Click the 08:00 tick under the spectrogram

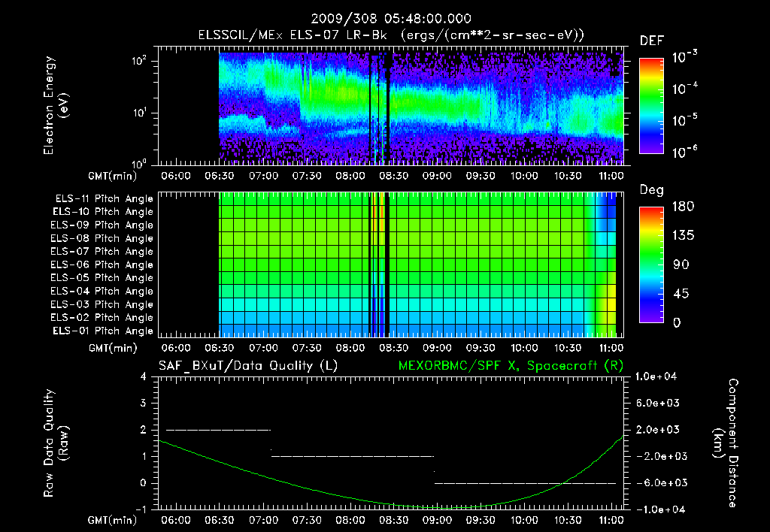coord(350,176)
